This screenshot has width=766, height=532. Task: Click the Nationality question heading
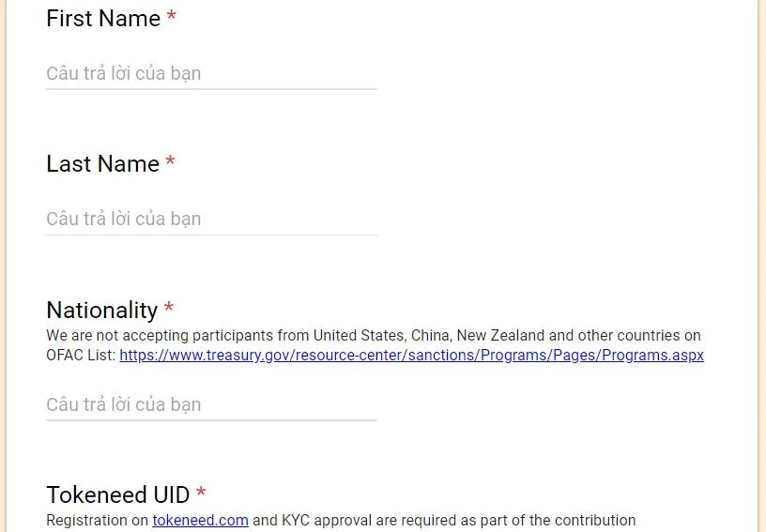tap(102, 311)
